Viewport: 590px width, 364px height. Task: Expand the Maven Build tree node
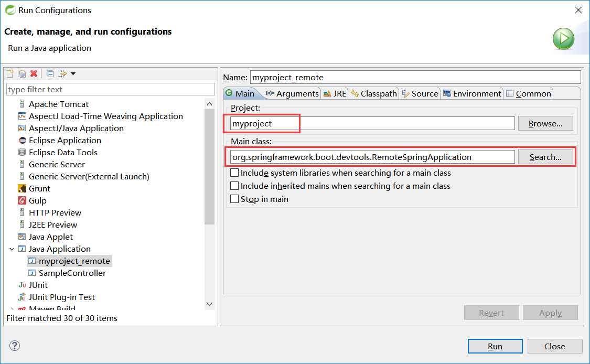(x=12, y=309)
